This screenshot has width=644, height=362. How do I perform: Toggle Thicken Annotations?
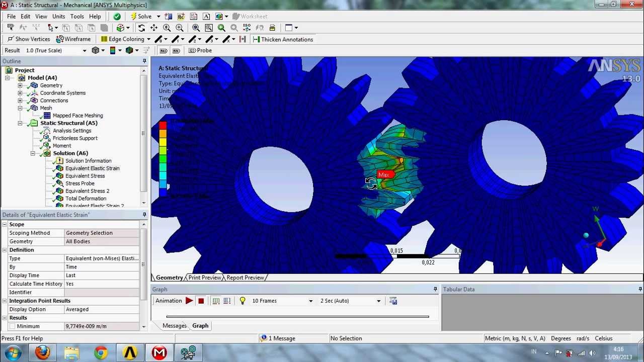click(283, 39)
